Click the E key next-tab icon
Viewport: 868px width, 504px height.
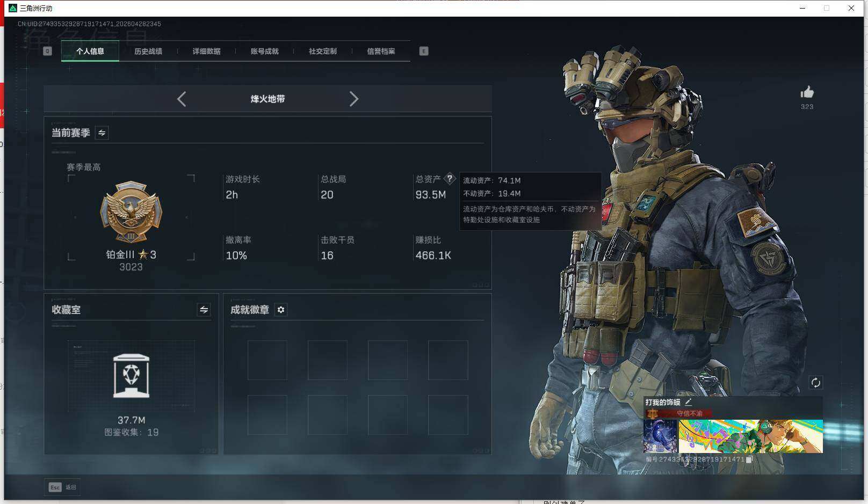(x=424, y=51)
